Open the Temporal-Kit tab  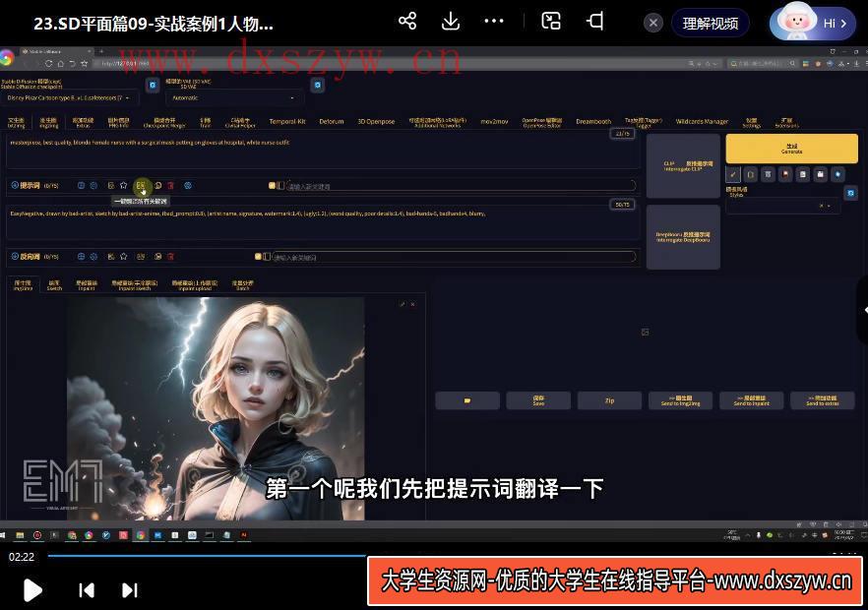(287, 122)
